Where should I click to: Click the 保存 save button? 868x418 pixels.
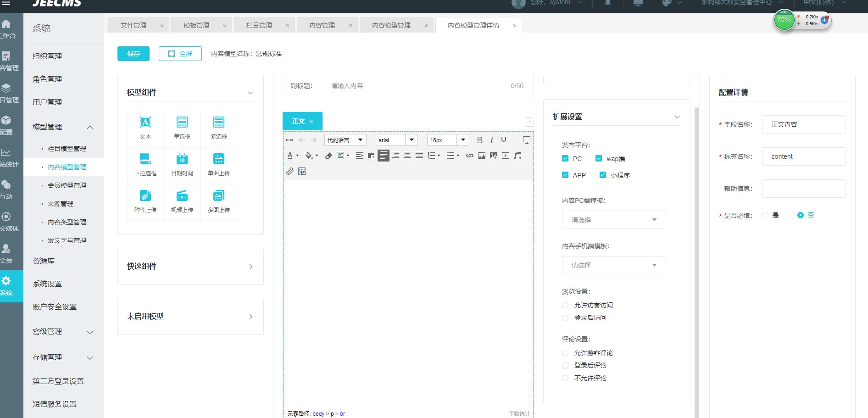coord(134,54)
